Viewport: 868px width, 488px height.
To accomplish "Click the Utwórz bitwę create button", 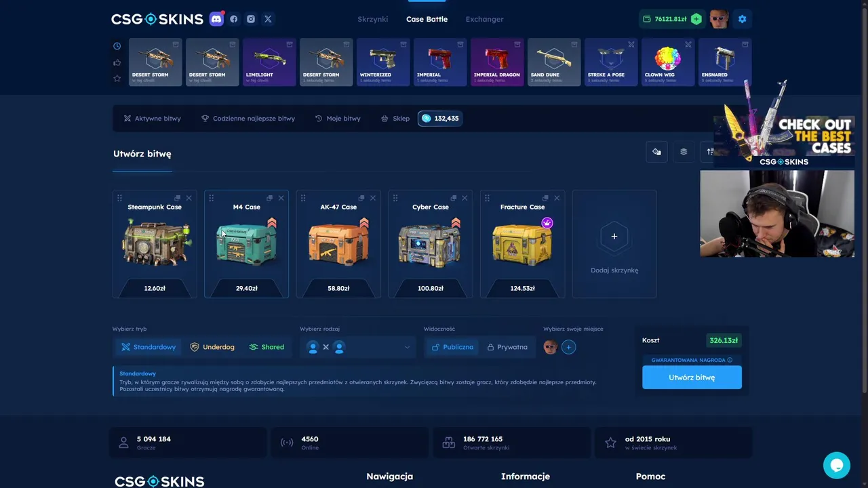I will coord(692,378).
